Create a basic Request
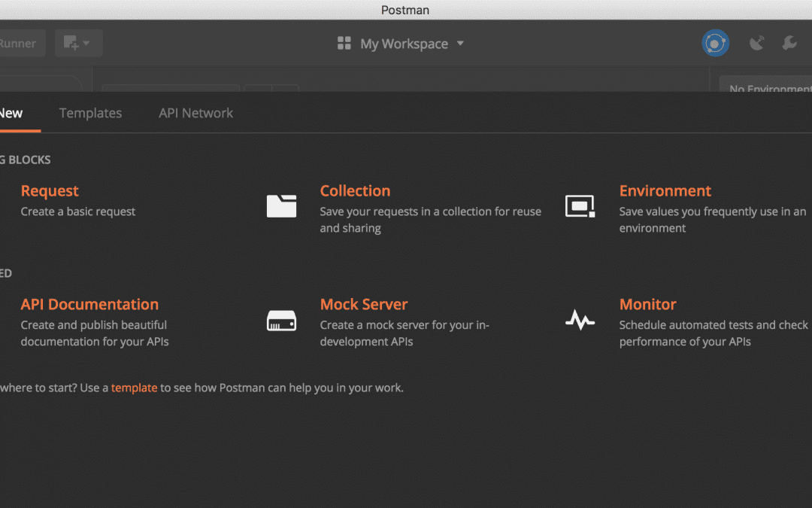 pyautogui.click(x=50, y=190)
